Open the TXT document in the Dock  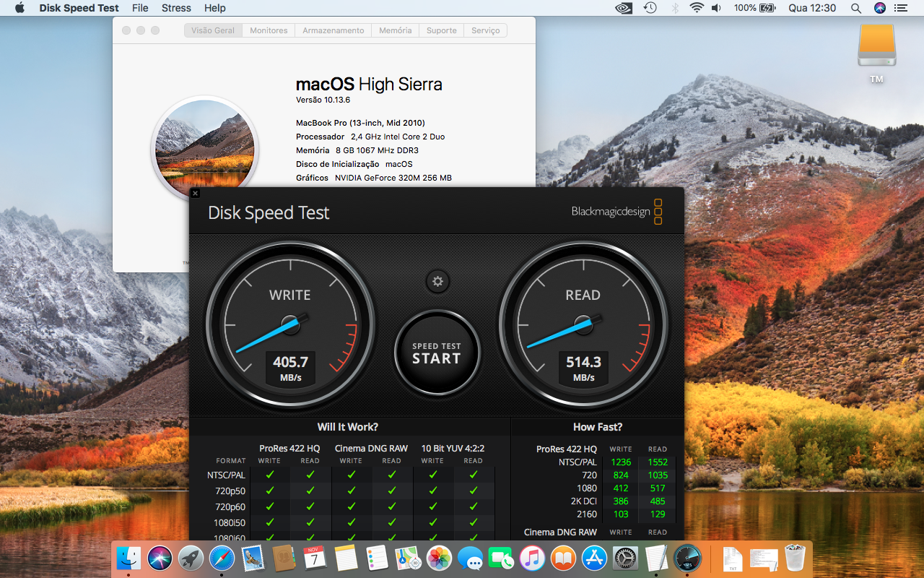point(732,558)
